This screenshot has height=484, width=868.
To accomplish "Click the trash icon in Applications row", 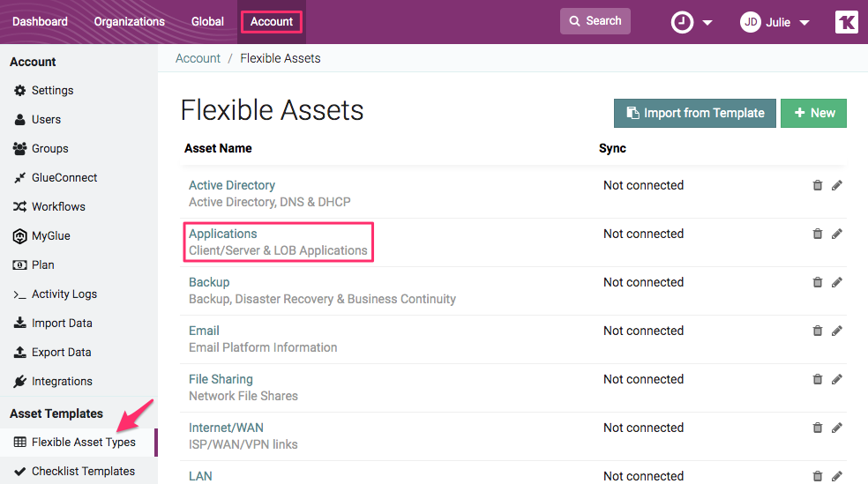I will [817, 234].
